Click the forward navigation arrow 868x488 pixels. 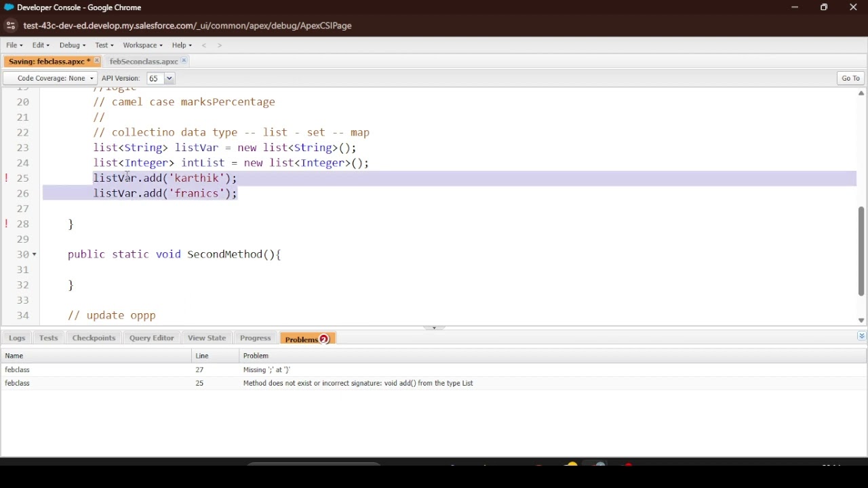[220, 45]
